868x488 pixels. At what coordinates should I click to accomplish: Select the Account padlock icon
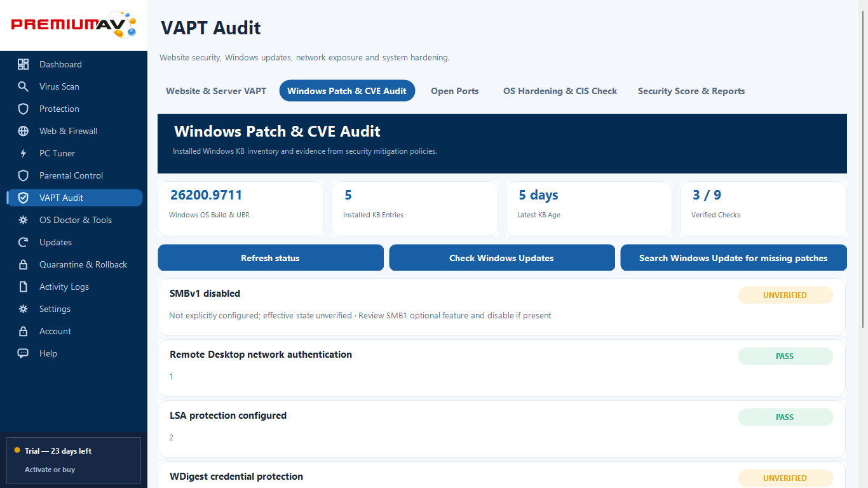pos(24,331)
